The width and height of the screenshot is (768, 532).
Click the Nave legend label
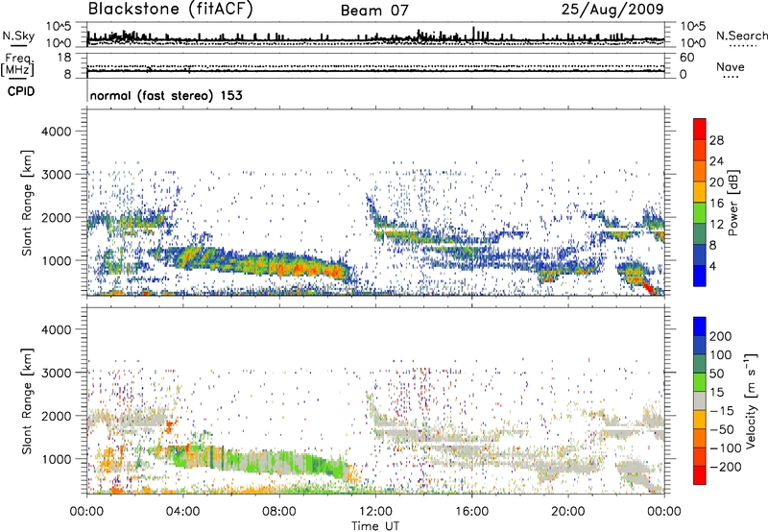point(731,67)
